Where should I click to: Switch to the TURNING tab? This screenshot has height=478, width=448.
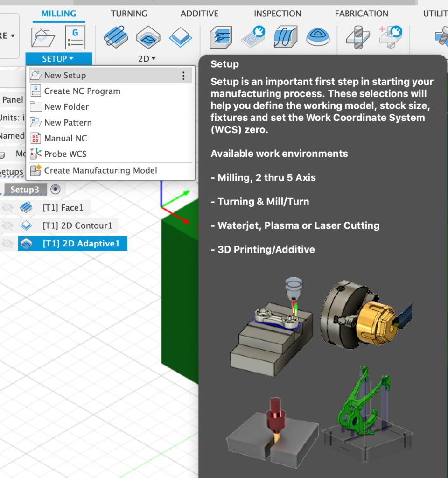point(129,14)
